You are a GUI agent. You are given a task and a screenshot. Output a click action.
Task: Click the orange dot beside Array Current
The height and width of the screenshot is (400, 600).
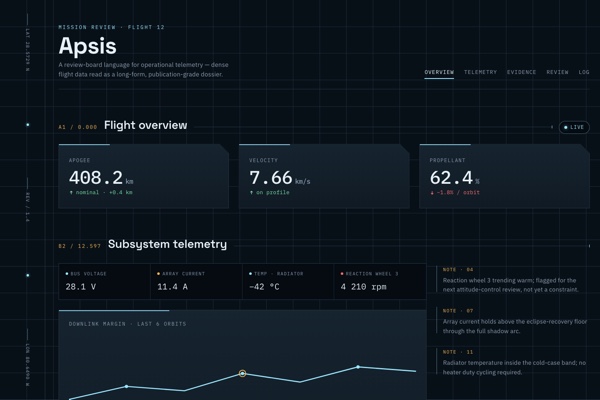158,274
